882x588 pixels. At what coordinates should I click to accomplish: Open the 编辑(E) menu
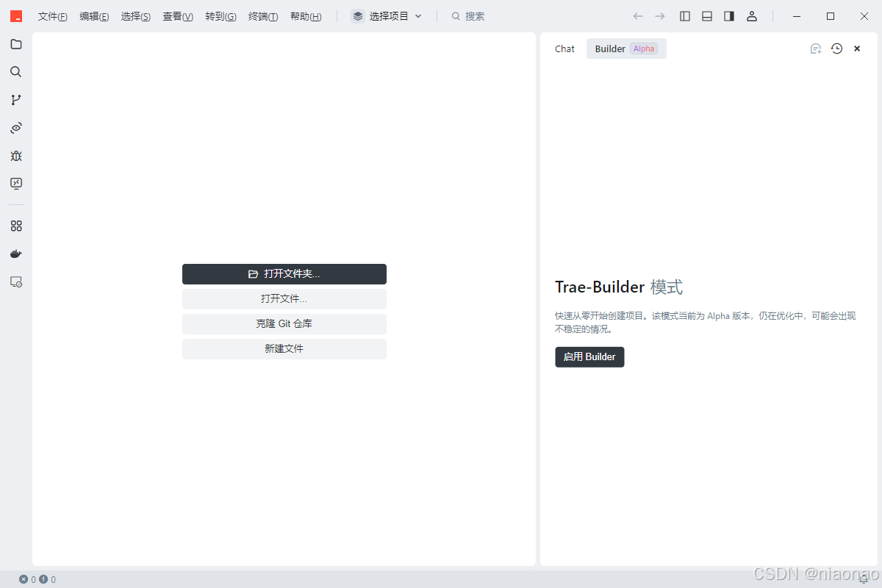pyautogui.click(x=94, y=16)
